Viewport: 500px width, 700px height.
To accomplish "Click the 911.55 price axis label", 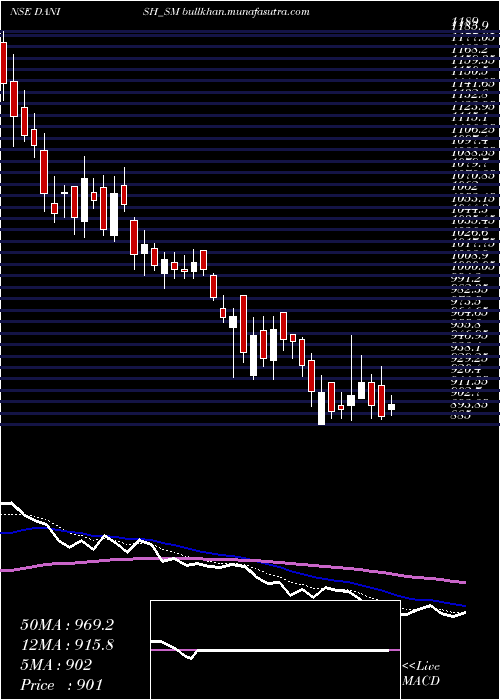I will click(x=470, y=382).
